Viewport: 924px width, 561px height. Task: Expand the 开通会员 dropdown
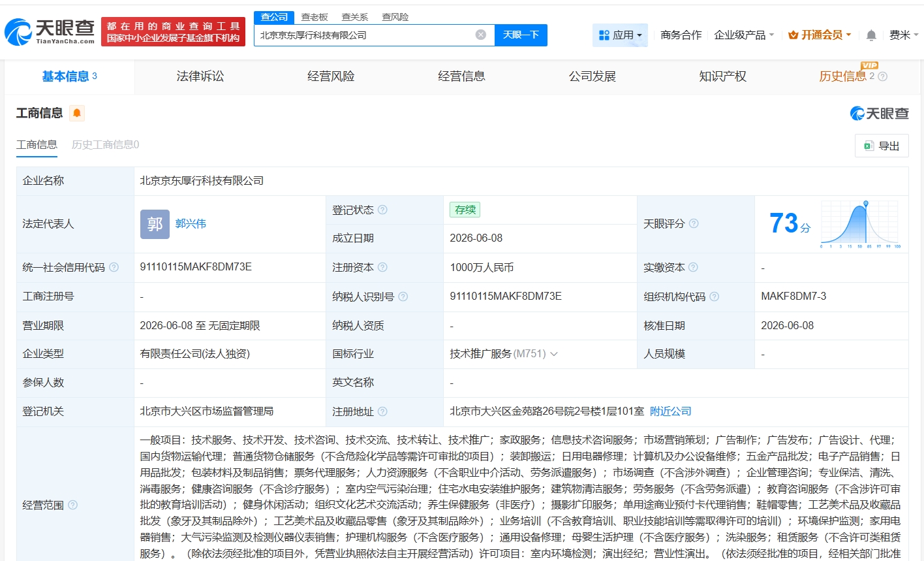coord(820,35)
